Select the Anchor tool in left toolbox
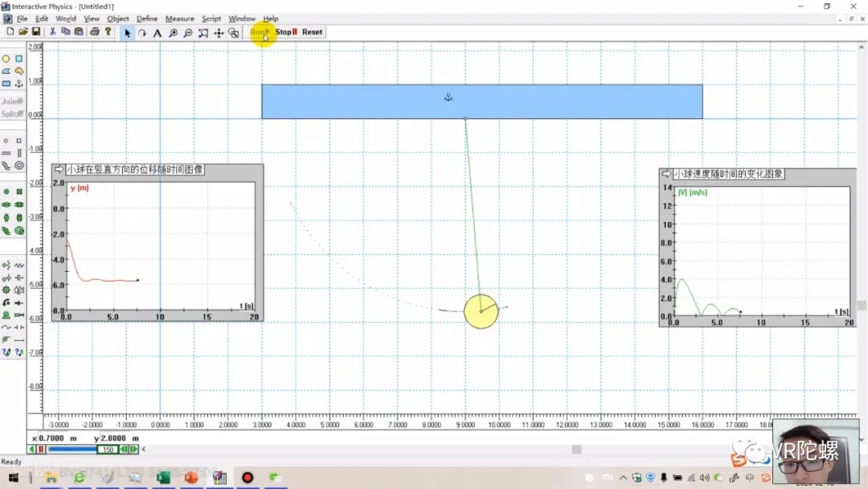The image size is (868, 489). (x=19, y=84)
